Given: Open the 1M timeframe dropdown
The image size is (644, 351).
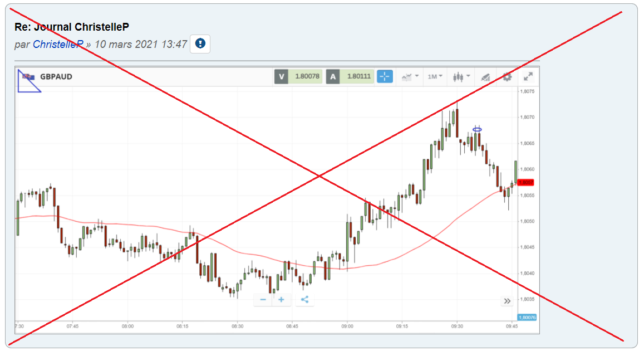Looking at the screenshot, I should (435, 76).
